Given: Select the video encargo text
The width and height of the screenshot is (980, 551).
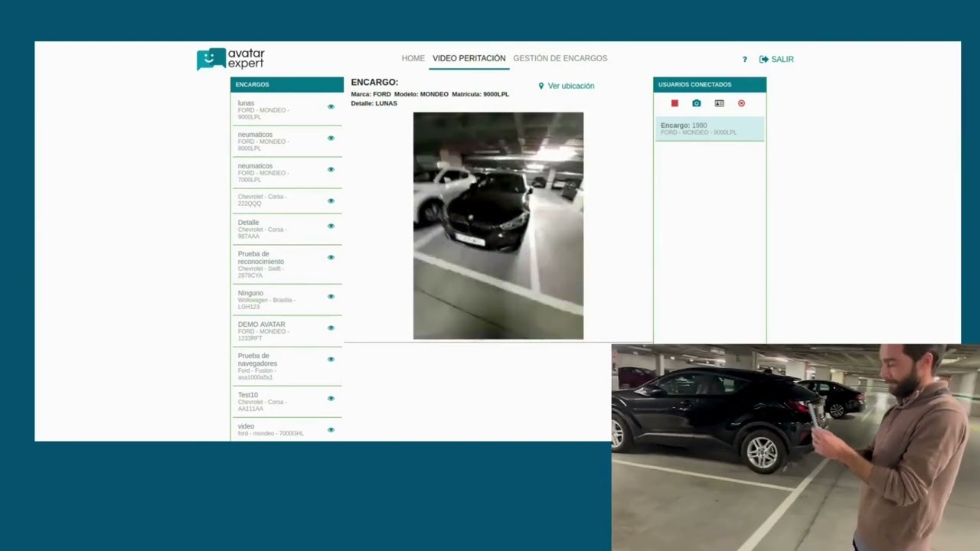Looking at the screenshot, I should (271, 429).
